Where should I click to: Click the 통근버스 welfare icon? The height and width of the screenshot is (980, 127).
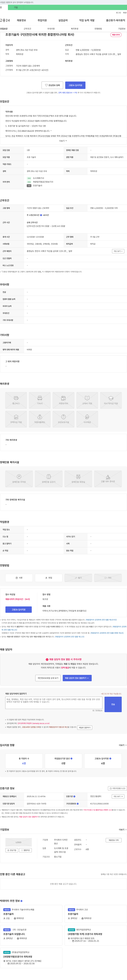(16, 400)
